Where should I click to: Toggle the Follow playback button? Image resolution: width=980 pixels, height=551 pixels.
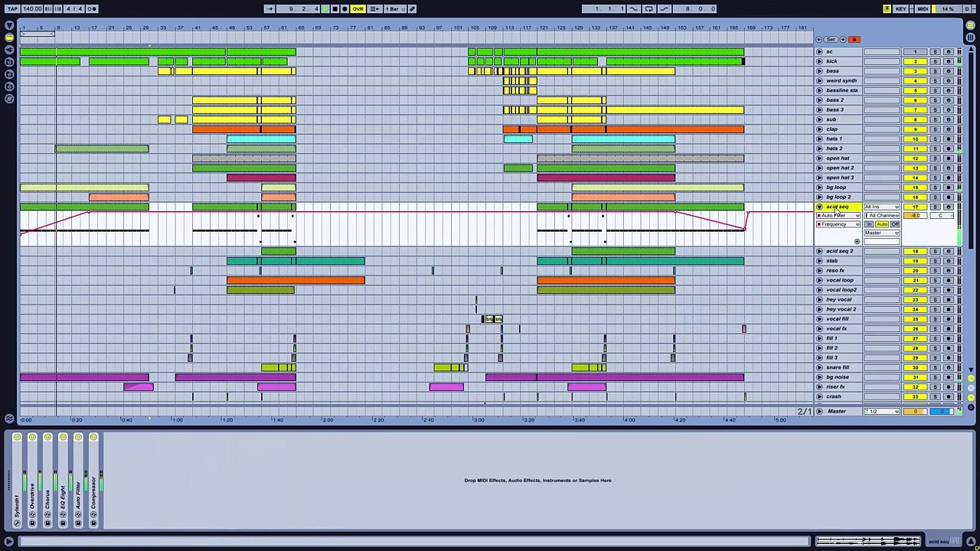pyautogui.click(x=269, y=8)
